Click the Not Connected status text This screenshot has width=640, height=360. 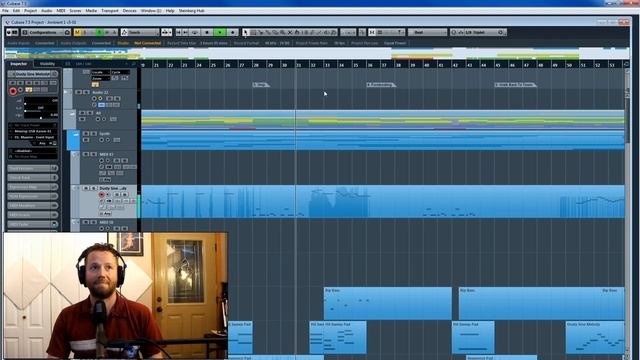(147, 43)
